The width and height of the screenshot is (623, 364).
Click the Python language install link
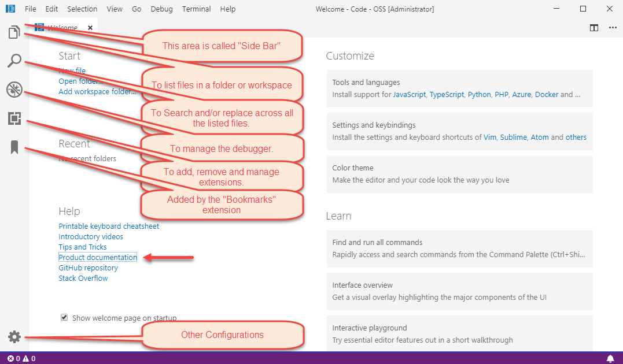pos(479,95)
